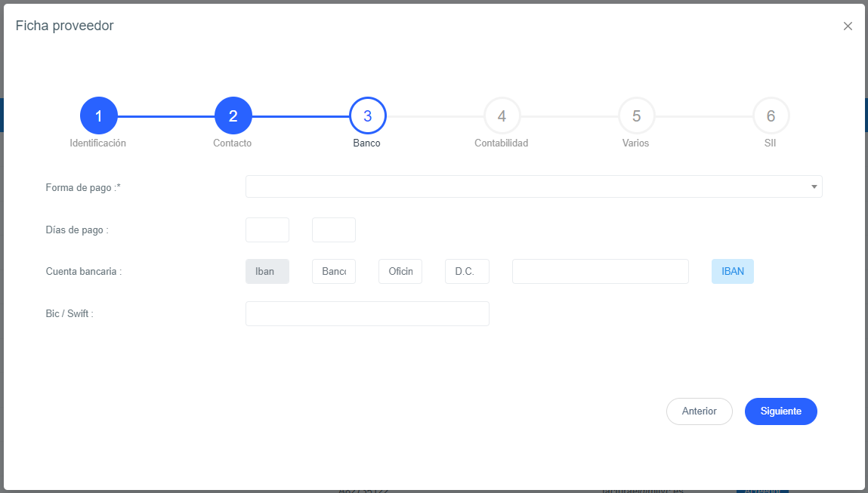This screenshot has width=868, height=493.
Task: Click the first Días de pago field
Action: pyautogui.click(x=267, y=230)
